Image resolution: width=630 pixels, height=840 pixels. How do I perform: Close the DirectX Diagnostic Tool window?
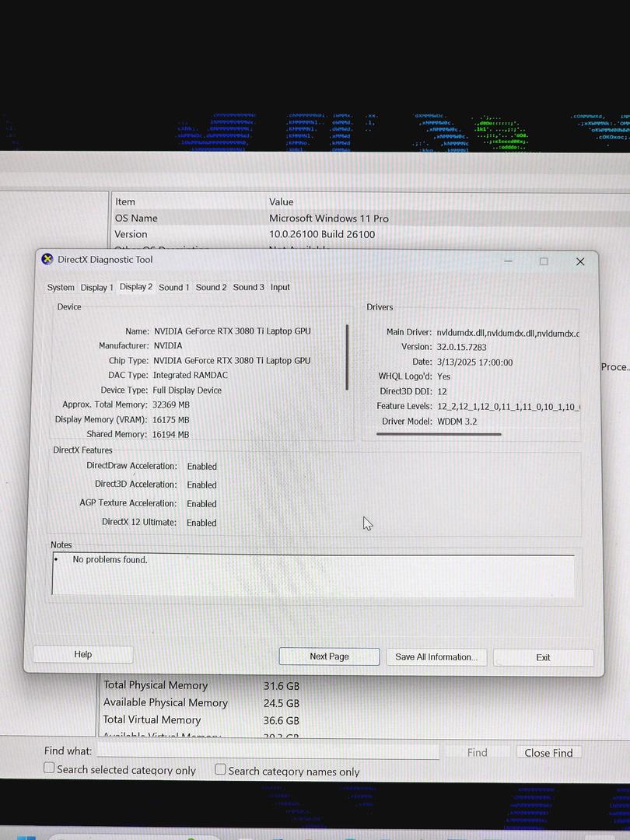(580, 261)
